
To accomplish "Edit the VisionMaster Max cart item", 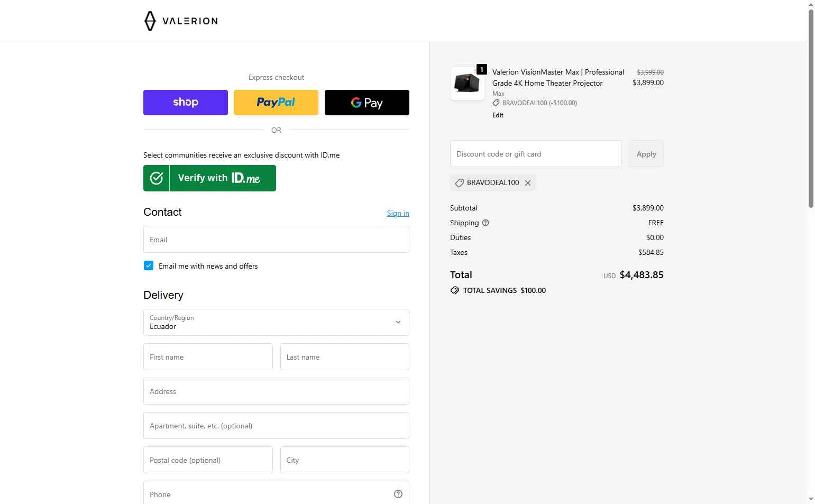I will click(498, 115).
